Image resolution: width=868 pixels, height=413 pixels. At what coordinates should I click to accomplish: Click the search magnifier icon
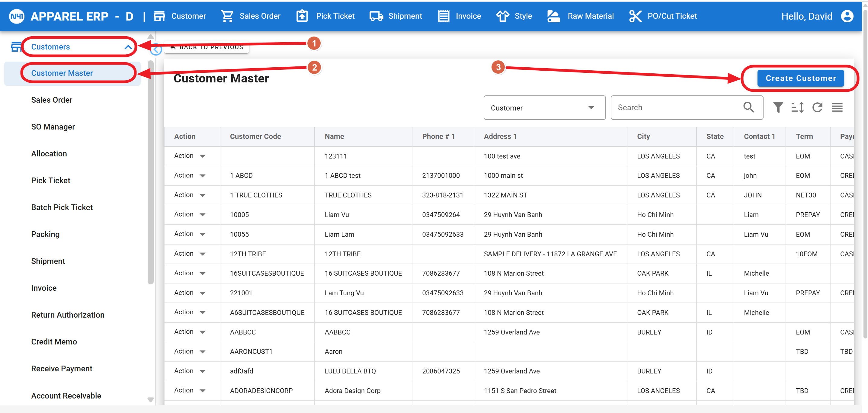[x=748, y=107]
